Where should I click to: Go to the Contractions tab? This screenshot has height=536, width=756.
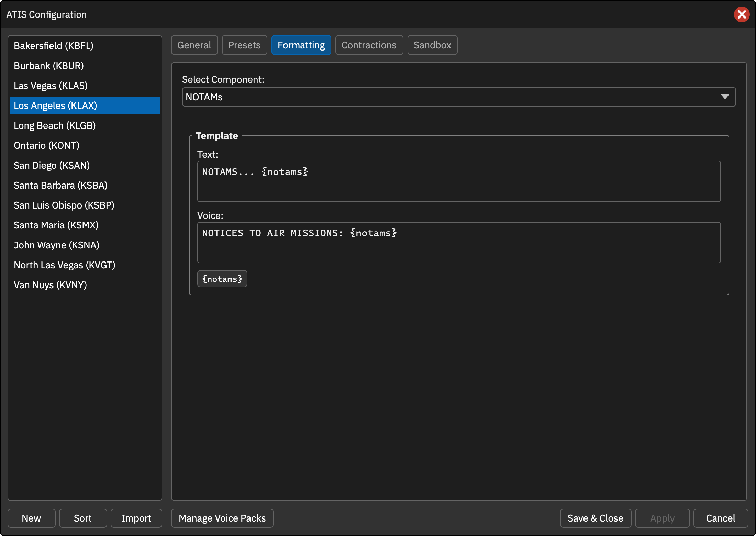point(369,45)
